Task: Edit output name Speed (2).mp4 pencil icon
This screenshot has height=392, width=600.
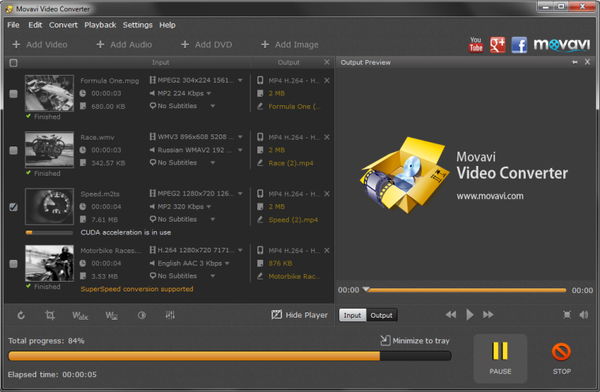Action: pyautogui.click(x=260, y=220)
